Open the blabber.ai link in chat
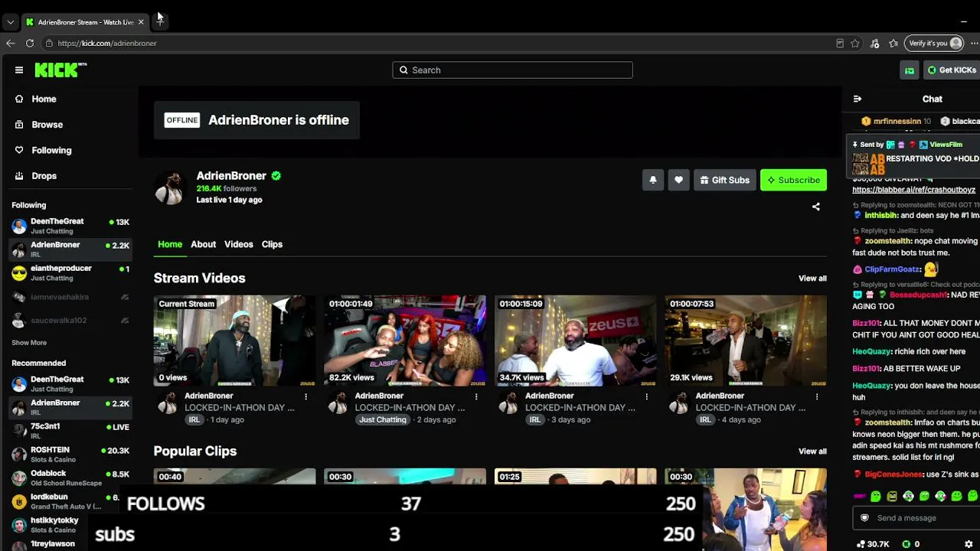Screen dimensions: 980x551 tap(913, 190)
